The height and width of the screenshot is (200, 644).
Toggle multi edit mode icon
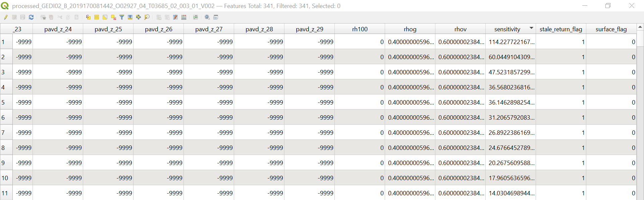(x=14, y=17)
